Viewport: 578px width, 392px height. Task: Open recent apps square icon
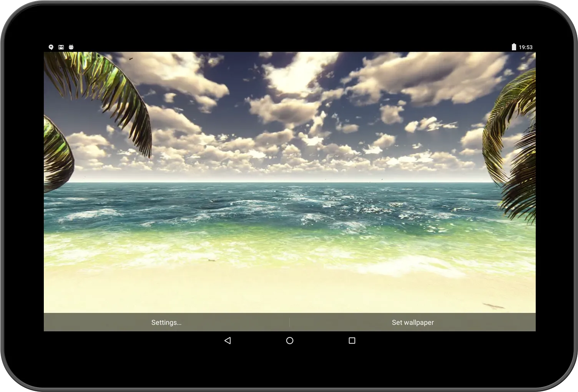(x=352, y=341)
